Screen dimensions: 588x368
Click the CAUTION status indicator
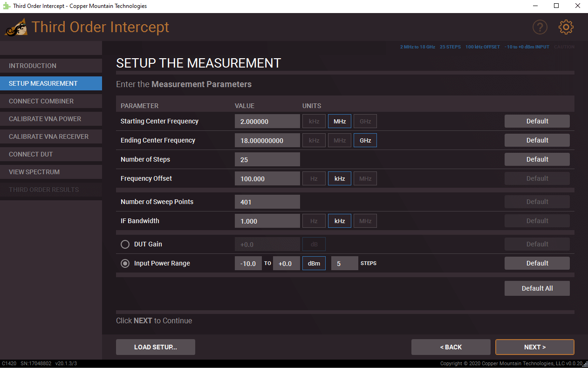coord(564,47)
